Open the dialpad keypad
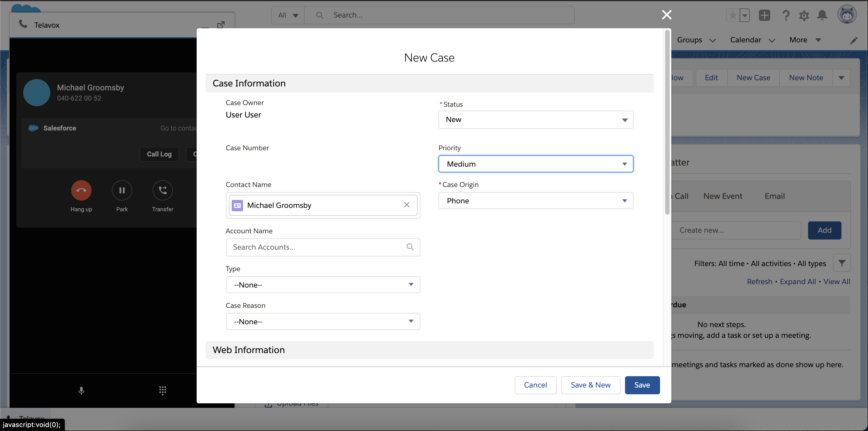 click(162, 391)
